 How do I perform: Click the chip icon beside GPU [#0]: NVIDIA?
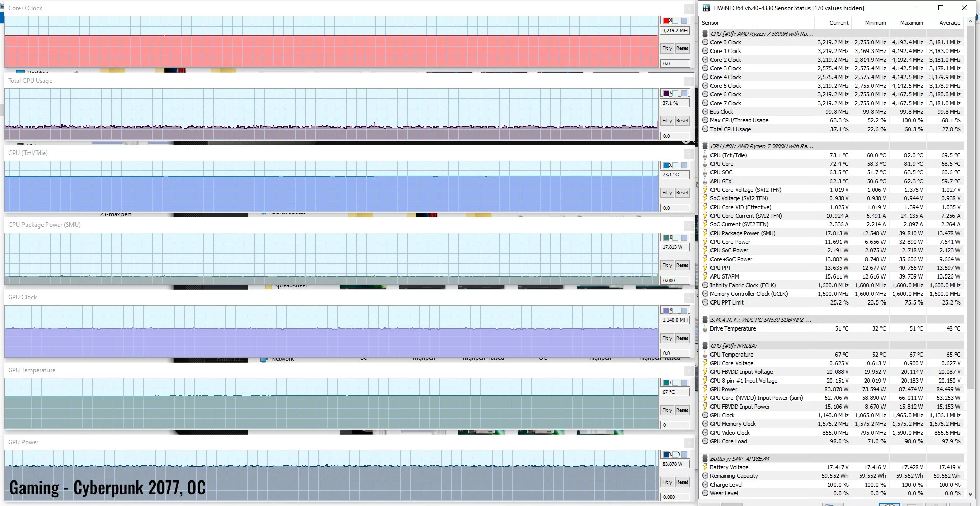(705, 346)
